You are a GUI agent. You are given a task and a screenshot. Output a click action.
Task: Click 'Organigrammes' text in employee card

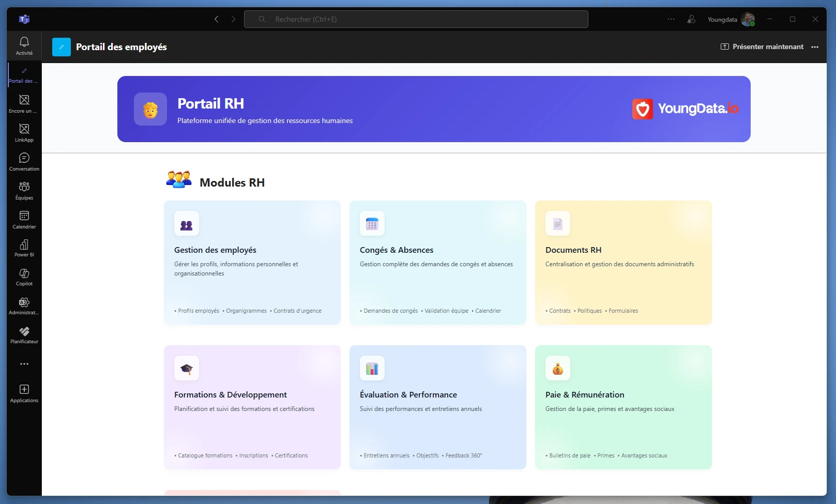(x=247, y=311)
